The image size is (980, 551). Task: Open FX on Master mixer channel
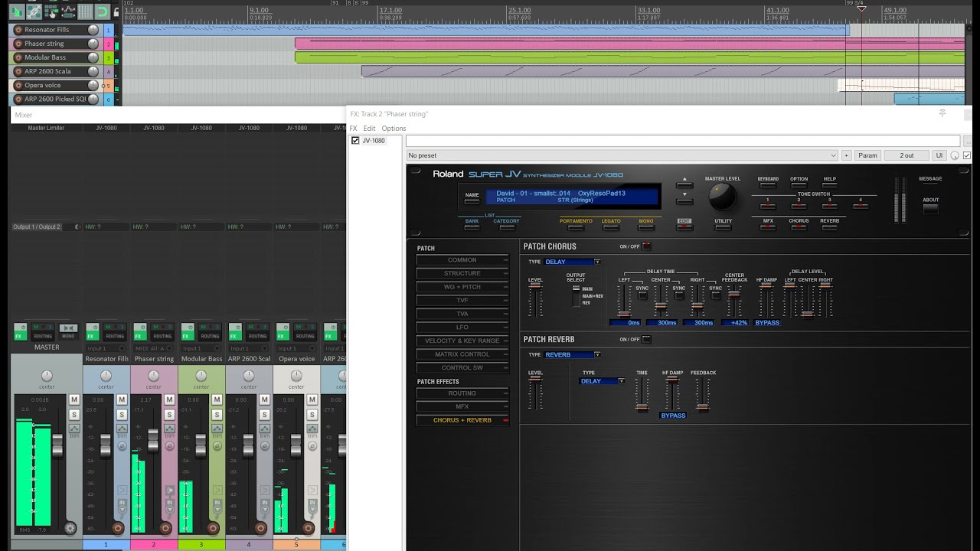click(x=20, y=335)
